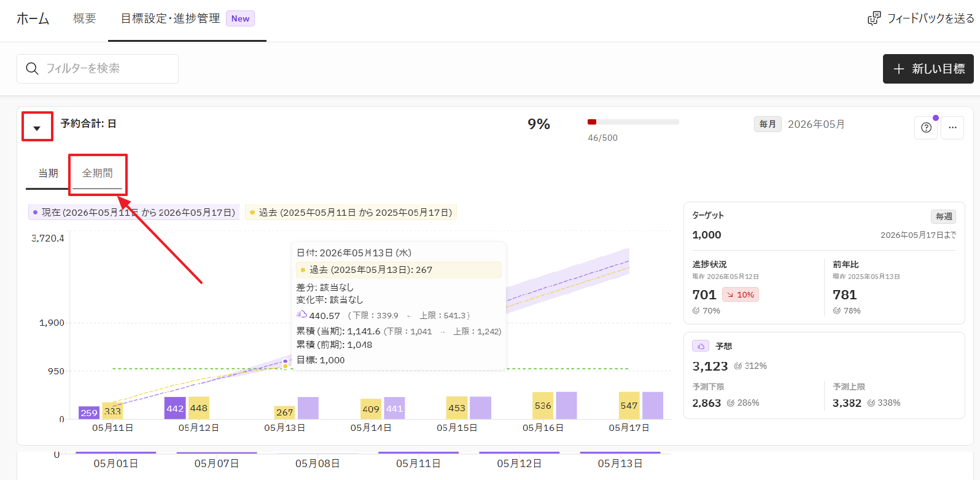Screen dimensions: 980x480
Task: Select the 当期 tab
Action: point(48,173)
